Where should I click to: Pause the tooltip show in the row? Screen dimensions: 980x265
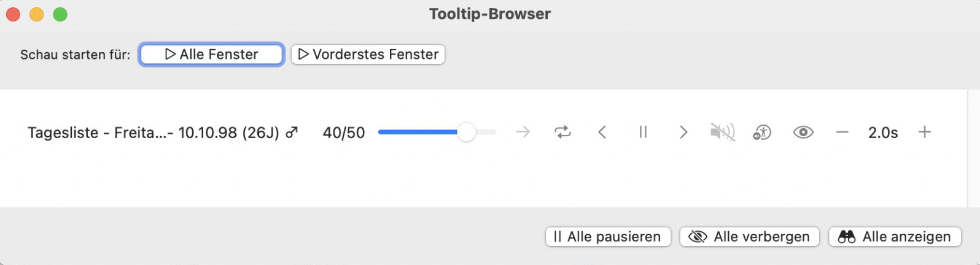coord(643,132)
